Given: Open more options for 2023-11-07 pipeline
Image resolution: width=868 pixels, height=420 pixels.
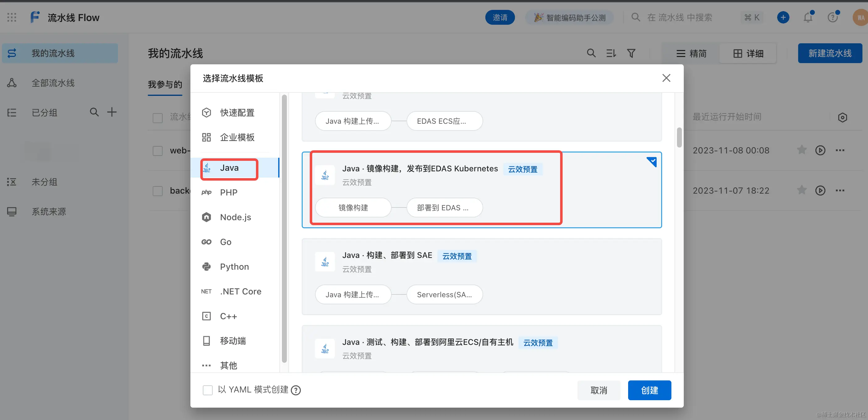Looking at the screenshot, I should pyautogui.click(x=840, y=191).
